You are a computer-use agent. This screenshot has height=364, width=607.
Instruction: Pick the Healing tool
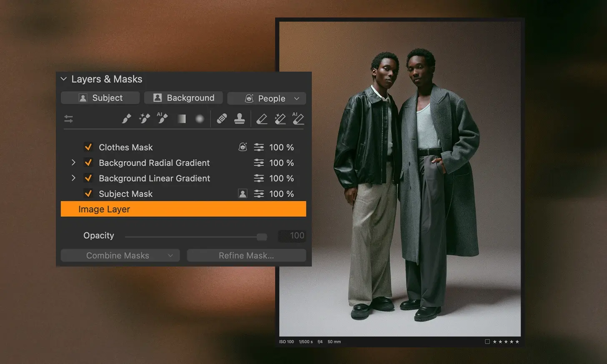[x=221, y=119]
